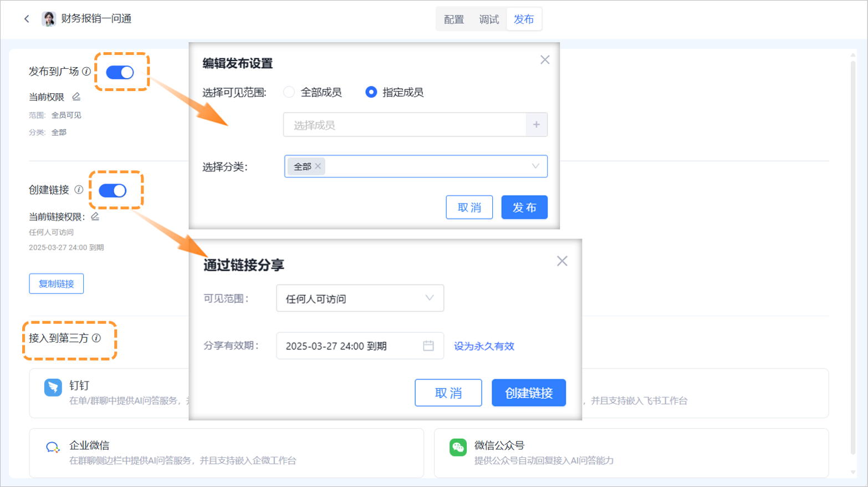Click the 选择成员 input field
The height and width of the screenshot is (487, 868).
404,125
